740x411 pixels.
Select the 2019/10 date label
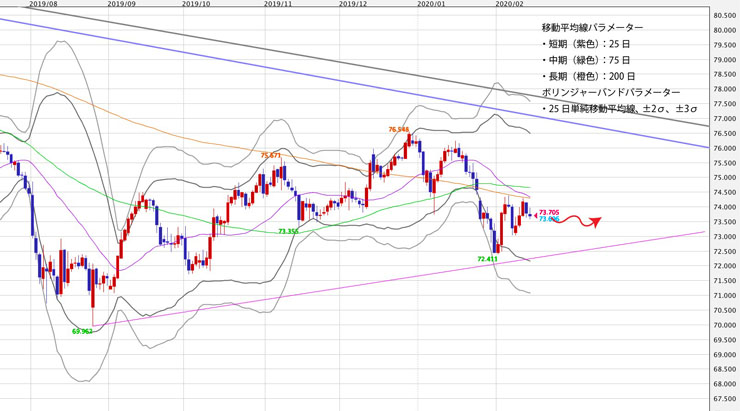click(196, 3)
